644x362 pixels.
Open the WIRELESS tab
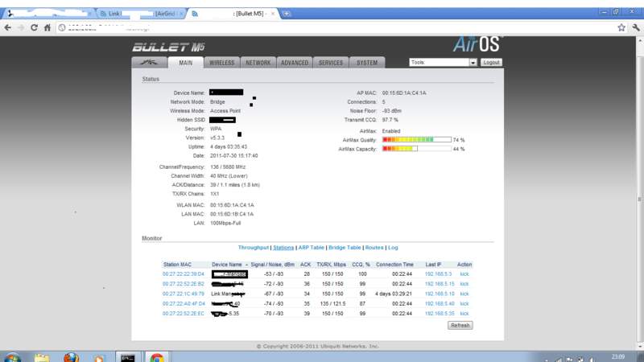coord(222,63)
